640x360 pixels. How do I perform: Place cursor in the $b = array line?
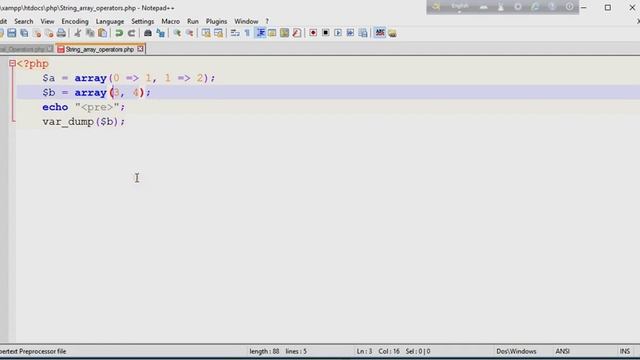(96, 93)
